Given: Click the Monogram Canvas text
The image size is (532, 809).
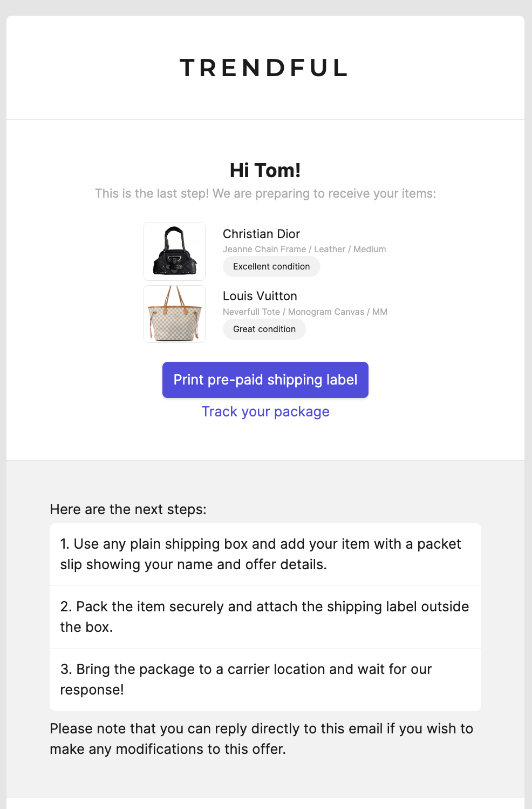Looking at the screenshot, I should point(326,312).
